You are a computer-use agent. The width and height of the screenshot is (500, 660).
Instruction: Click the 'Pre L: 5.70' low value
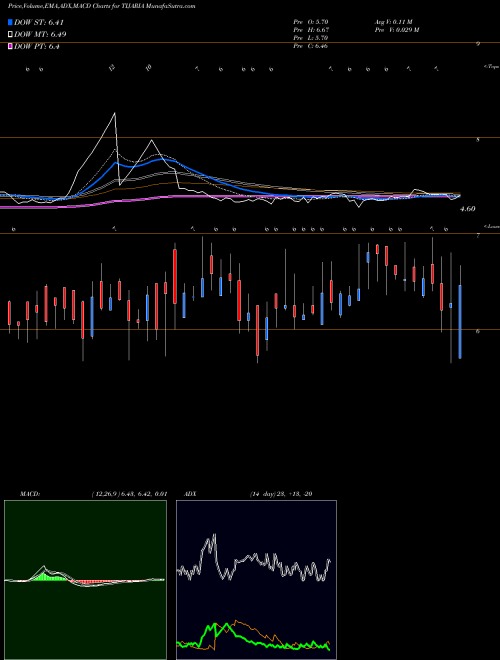point(311,38)
